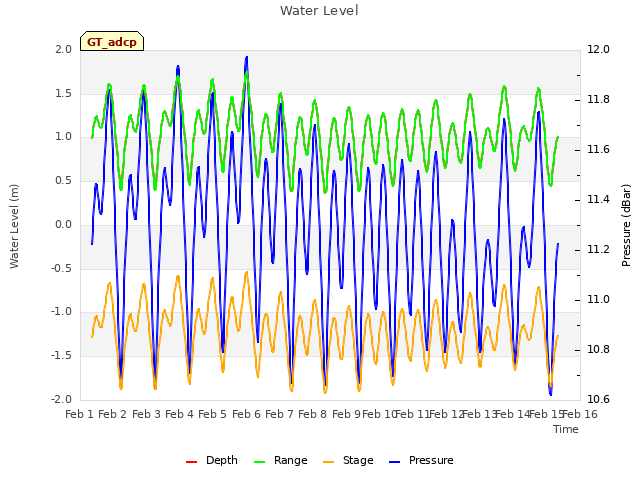Toggle the Range series in legend
This screenshot has width=640, height=480.
280,460
